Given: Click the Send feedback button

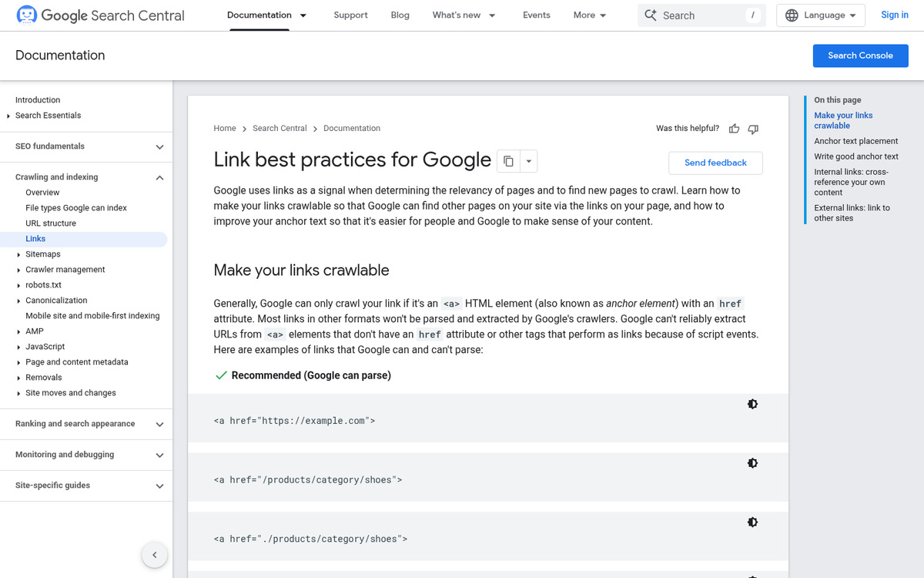Looking at the screenshot, I should pyautogui.click(x=715, y=163).
